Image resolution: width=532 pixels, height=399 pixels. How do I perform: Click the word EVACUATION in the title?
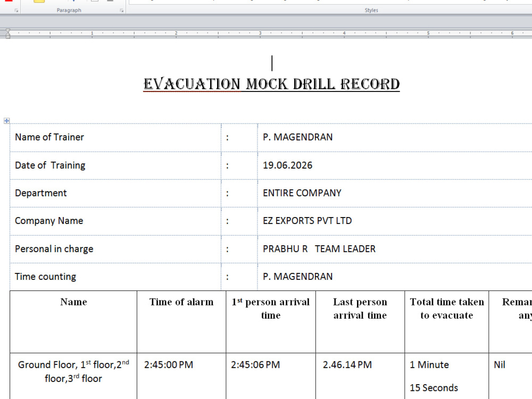click(192, 84)
